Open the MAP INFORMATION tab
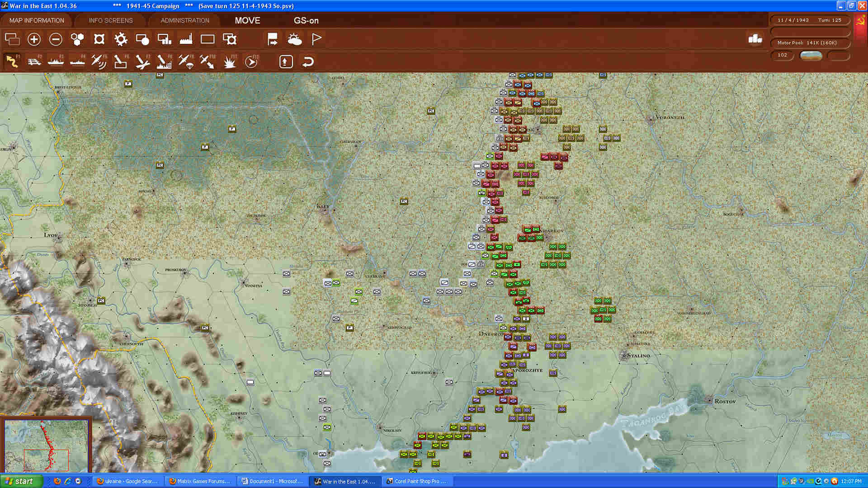This screenshot has height=488, width=868. [x=37, y=20]
